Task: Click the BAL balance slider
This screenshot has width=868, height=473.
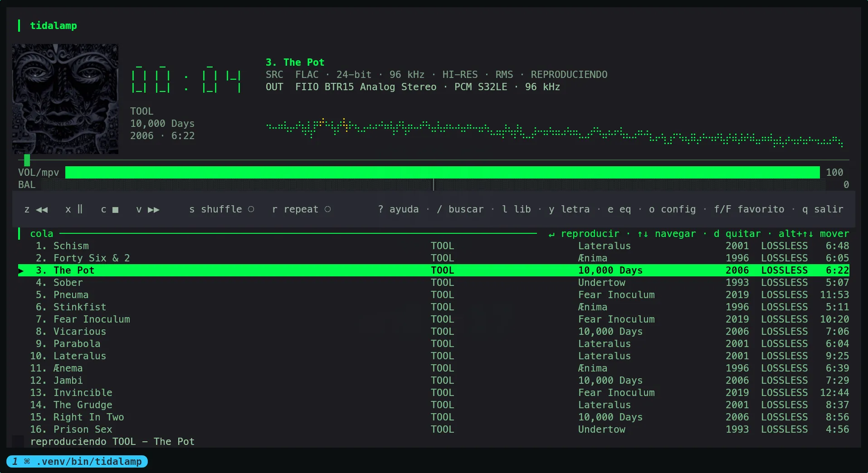Action: (x=434, y=184)
